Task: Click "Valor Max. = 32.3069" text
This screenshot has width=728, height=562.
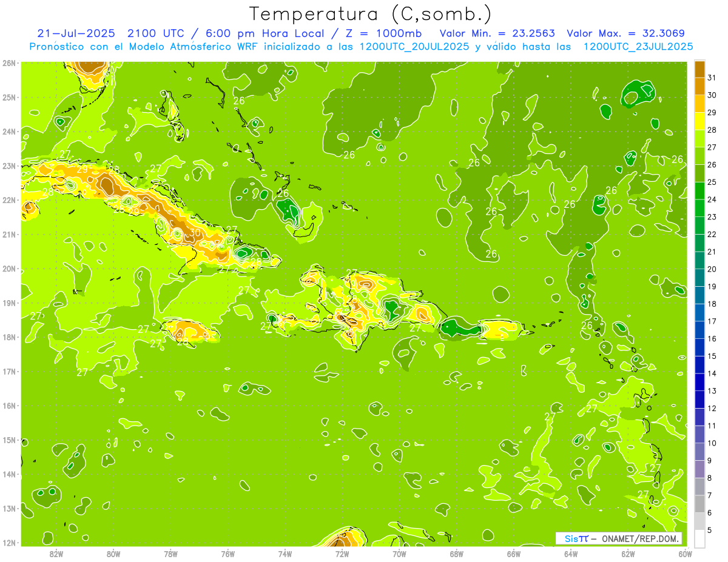Action: tap(626, 33)
